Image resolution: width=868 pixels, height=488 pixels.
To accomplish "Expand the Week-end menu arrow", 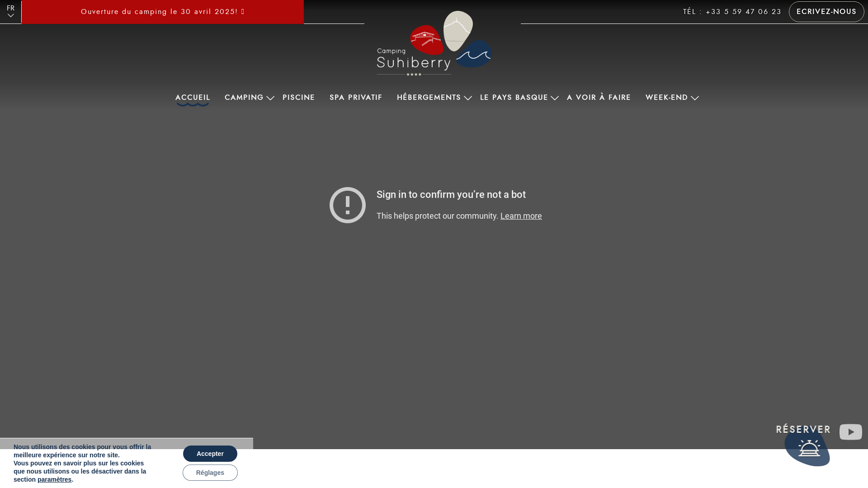I will pos(695,98).
